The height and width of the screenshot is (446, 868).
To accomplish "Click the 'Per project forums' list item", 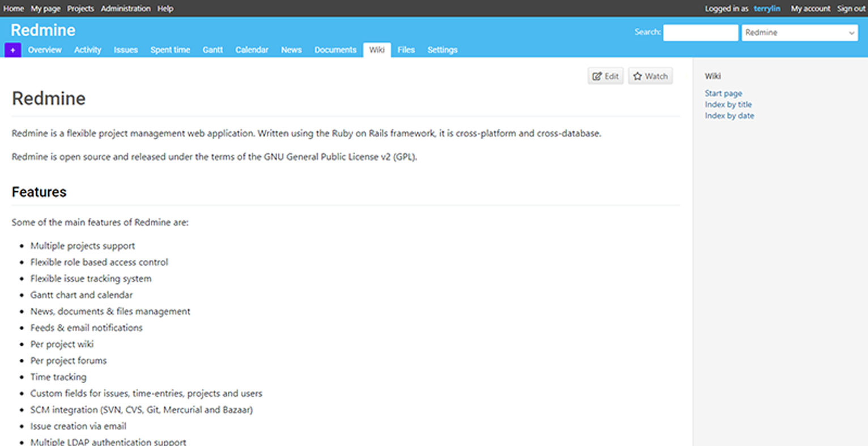I will pos(69,361).
